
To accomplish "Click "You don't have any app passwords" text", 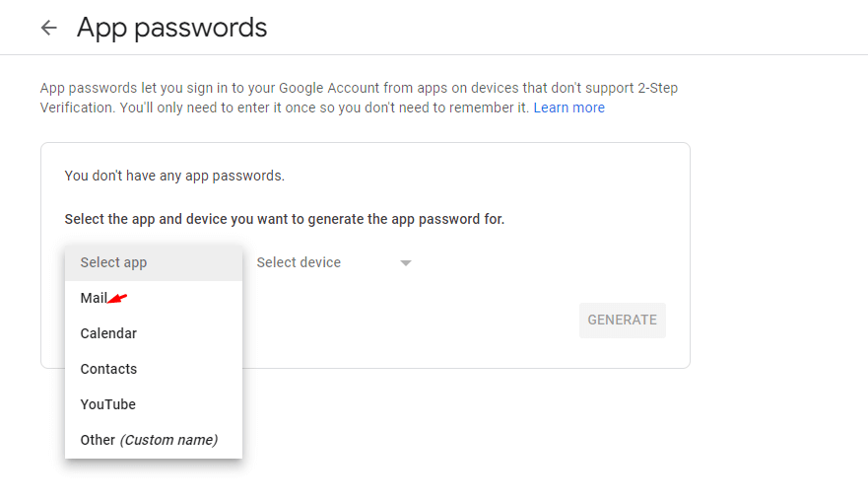I will pyautogui.click(x=174, y=176).
